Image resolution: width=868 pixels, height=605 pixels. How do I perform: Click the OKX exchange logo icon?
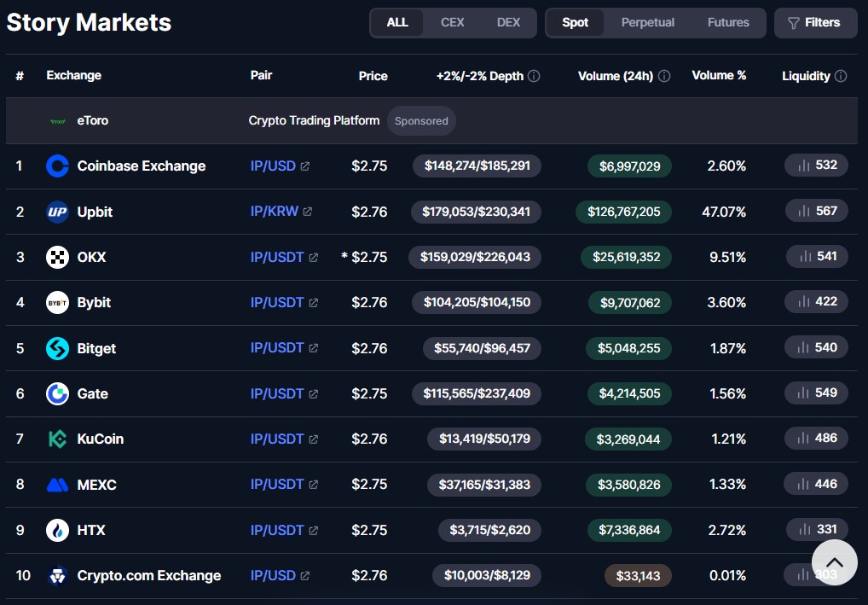tap(57, 257)
